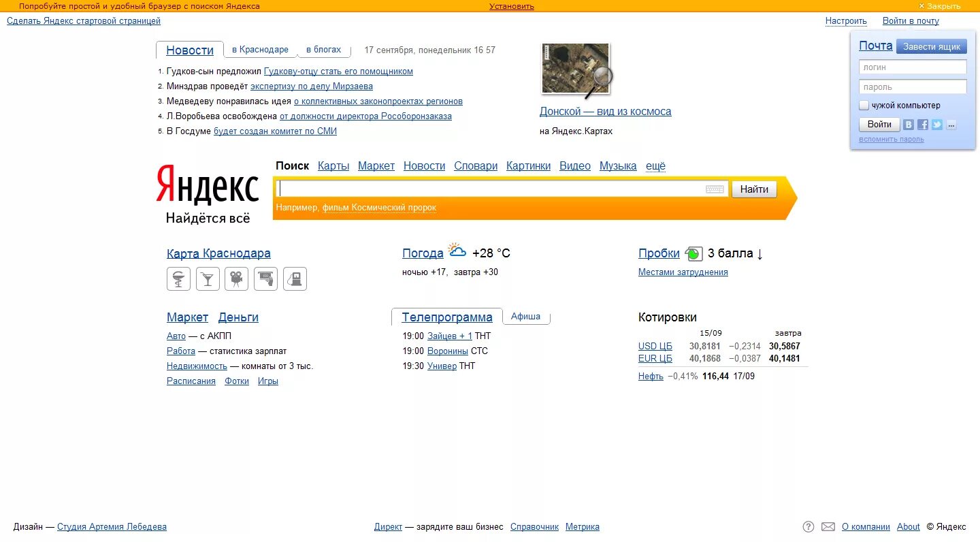Show gas stations with the fuel pump icon
Image resolution: width=980 pixels, height=542 pixels.
pos(295,278)
